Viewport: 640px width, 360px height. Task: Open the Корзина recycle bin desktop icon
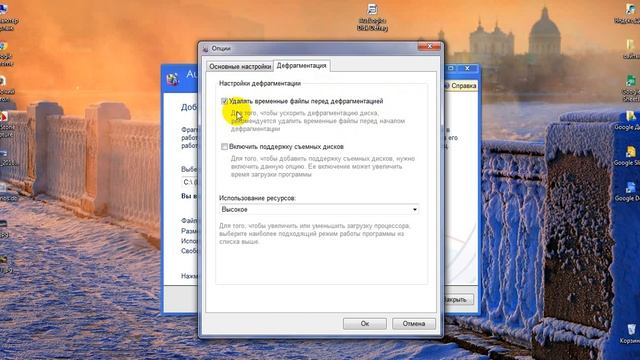coord(631,332)
